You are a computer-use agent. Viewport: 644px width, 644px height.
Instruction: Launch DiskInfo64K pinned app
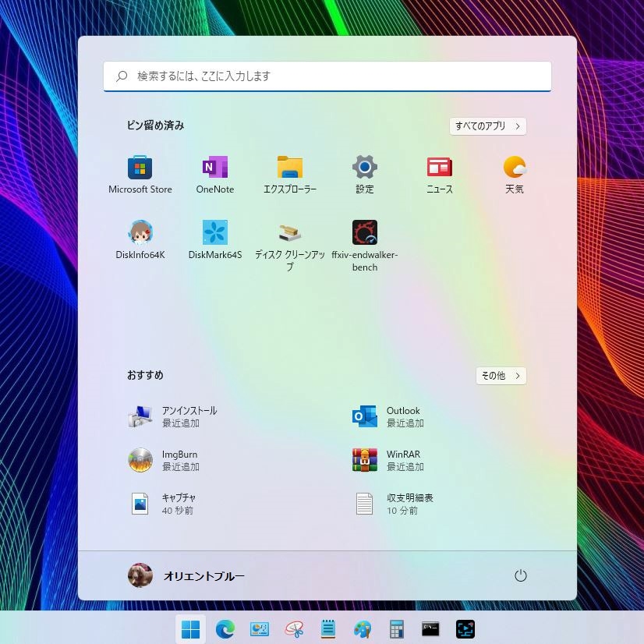(140, 239)
